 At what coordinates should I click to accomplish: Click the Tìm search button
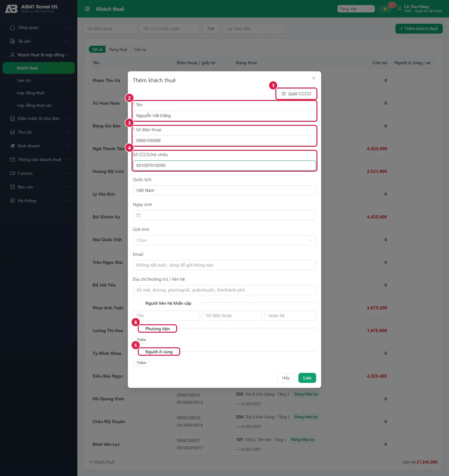[x=211, y=29]
